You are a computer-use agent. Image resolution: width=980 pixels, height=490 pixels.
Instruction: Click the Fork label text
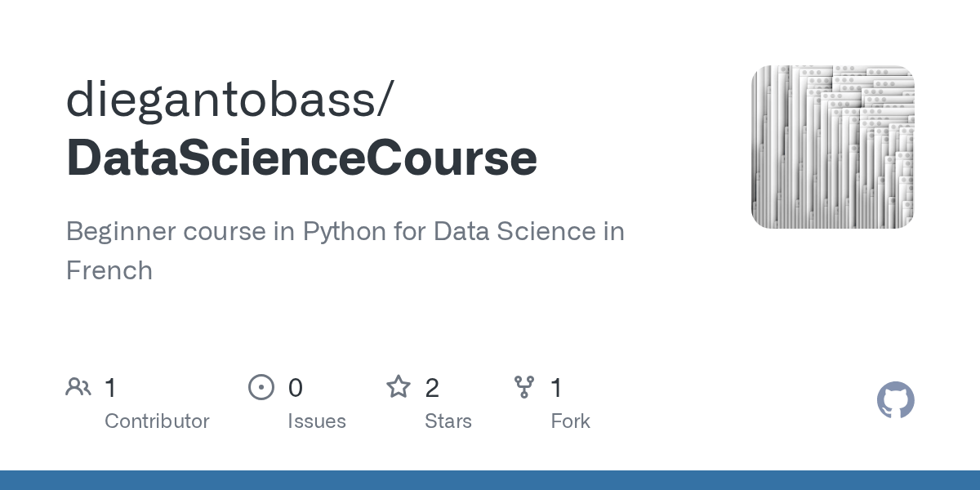[x=570, y=421]
